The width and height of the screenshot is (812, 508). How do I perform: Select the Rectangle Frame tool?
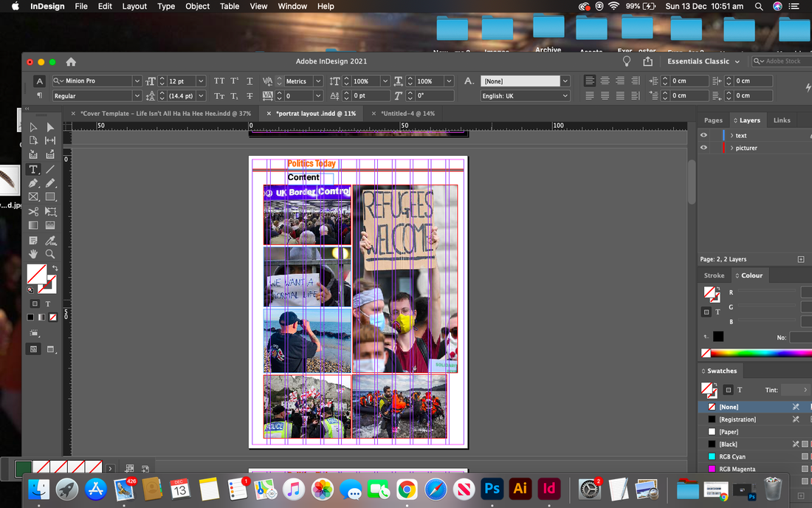pyautogui.click(x=33, y=197)
